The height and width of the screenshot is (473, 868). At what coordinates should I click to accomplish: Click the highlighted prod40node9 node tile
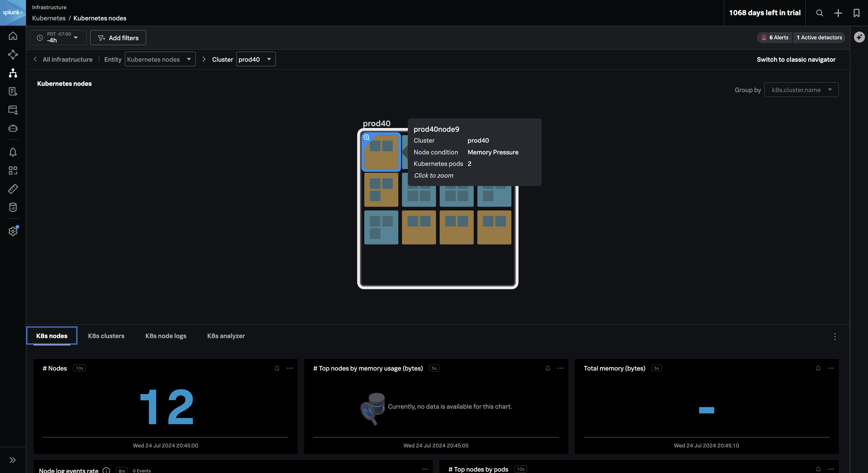click(381, 152)
